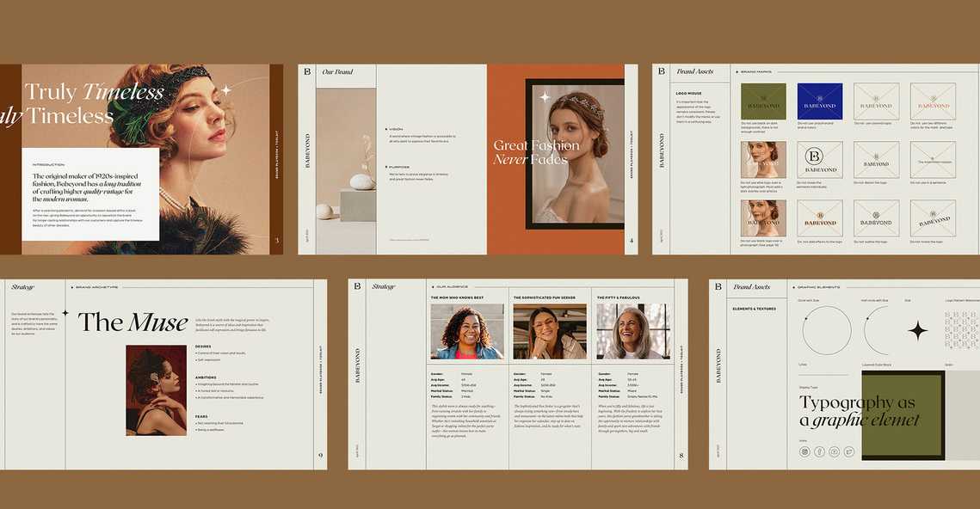Click the AMBITIONS heading on the Muse page
The image size is (980, 509).
(205, 377)
